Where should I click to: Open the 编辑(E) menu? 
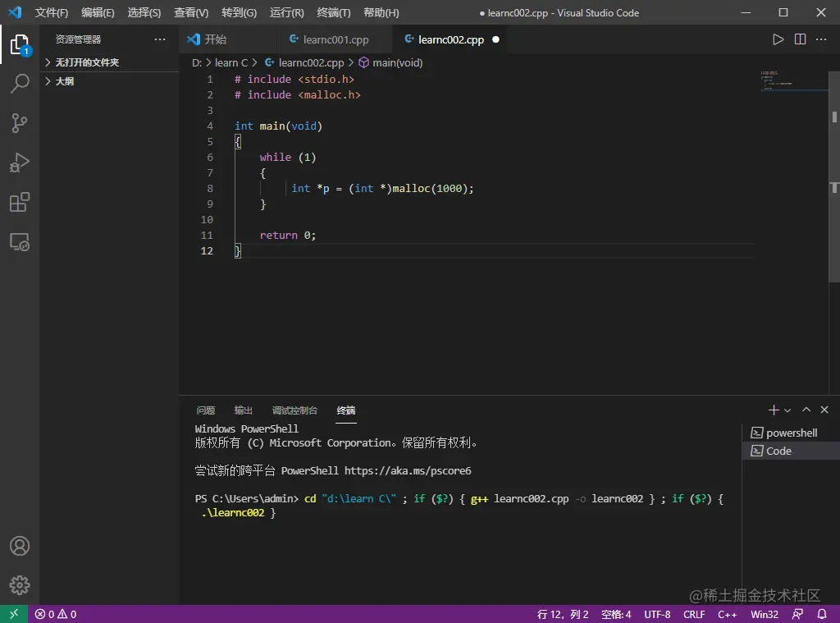[x=98, y=12]
